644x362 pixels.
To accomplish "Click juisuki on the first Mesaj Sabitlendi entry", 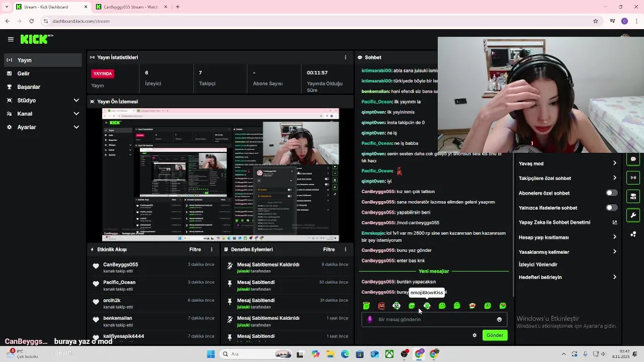I will click(244, 289).
